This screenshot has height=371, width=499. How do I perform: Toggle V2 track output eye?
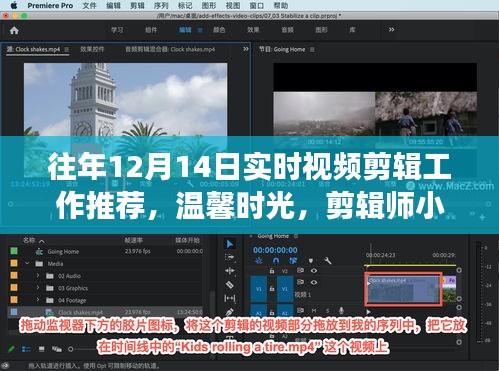click(x=314, y=271)
